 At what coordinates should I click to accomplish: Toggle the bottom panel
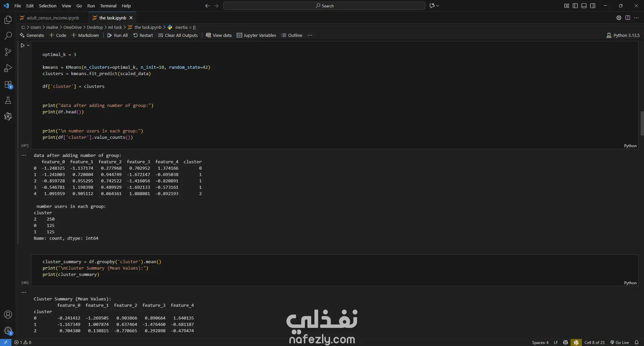(584, 6)
